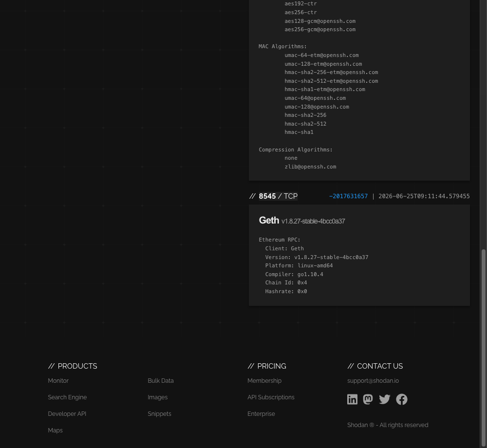The image size is (487, 448).
Task: Select the umac-64-etm@openssh.com entry
Action: click(x=321, y=55)
